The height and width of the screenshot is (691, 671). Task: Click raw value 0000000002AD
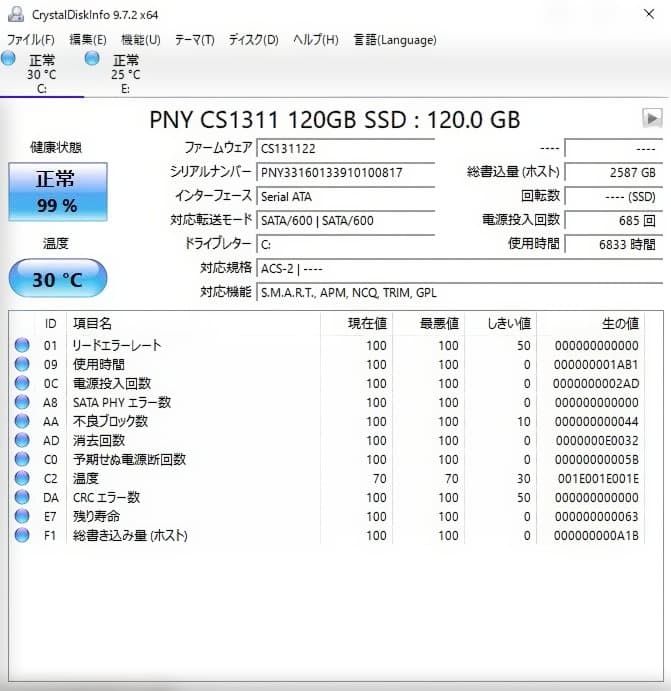click(596, 384)
